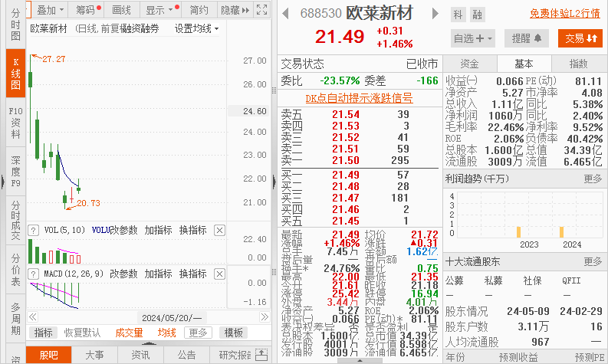Move chart timeline earlier with double-left arrow
608x364 pixels.
click(x=32, y=317)
